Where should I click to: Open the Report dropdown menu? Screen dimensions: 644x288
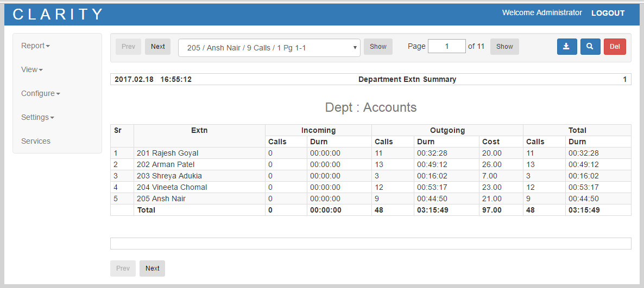(x=35, y=46)
